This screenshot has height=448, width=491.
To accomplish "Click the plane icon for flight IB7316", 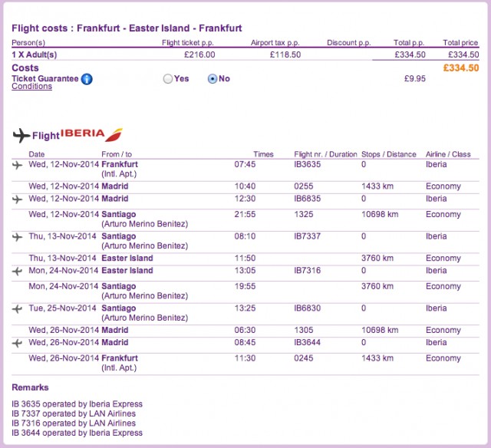I will tap(17, 271).
